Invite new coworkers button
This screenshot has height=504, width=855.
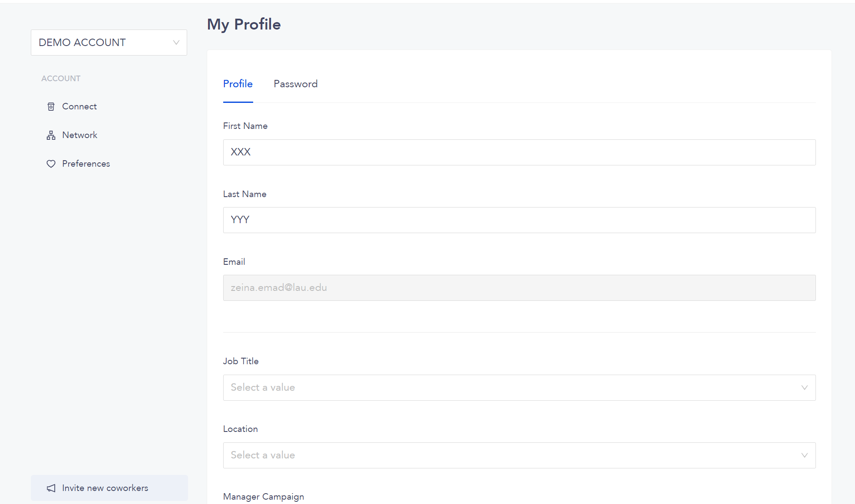click(109, 488)
